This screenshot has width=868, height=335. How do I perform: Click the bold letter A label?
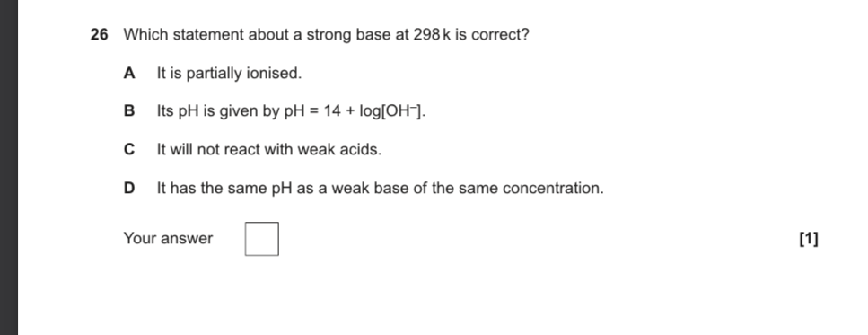click(x=129, y=73)
